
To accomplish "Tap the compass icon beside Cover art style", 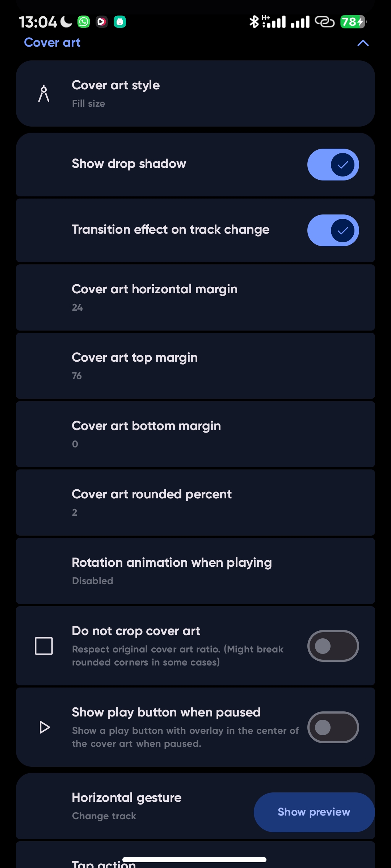I will (44, 94).
